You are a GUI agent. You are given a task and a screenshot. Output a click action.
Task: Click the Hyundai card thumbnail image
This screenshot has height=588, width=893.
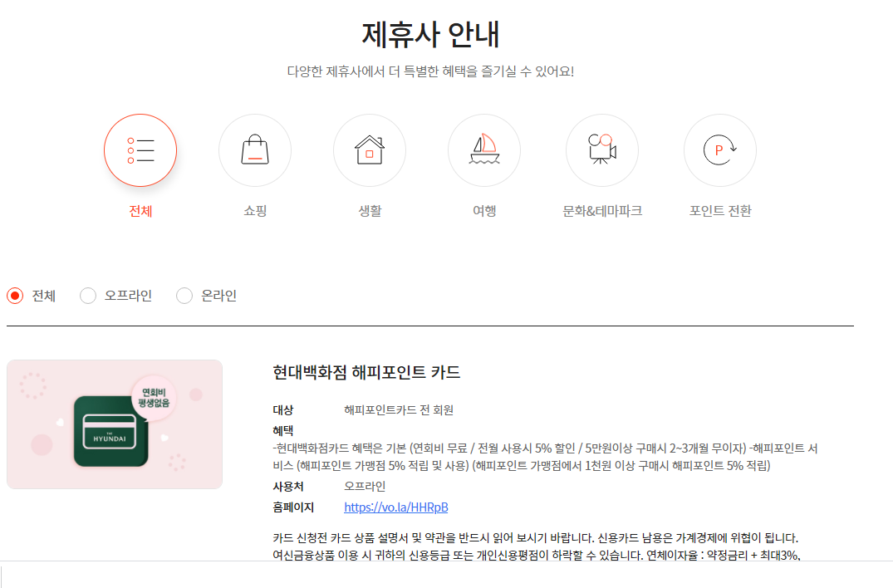[115, 424]
